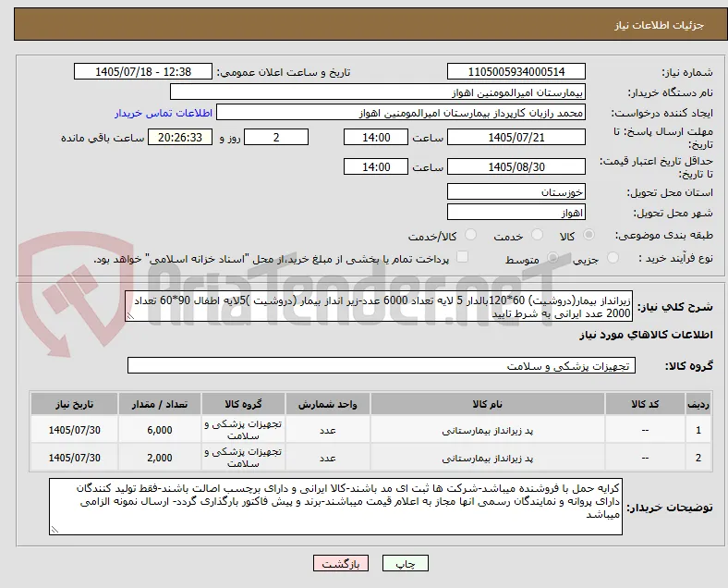Click the goods group field تجهیزات پزشکی و سلامت
Viewport: 728px width, 588px height.
coord(382,365)
